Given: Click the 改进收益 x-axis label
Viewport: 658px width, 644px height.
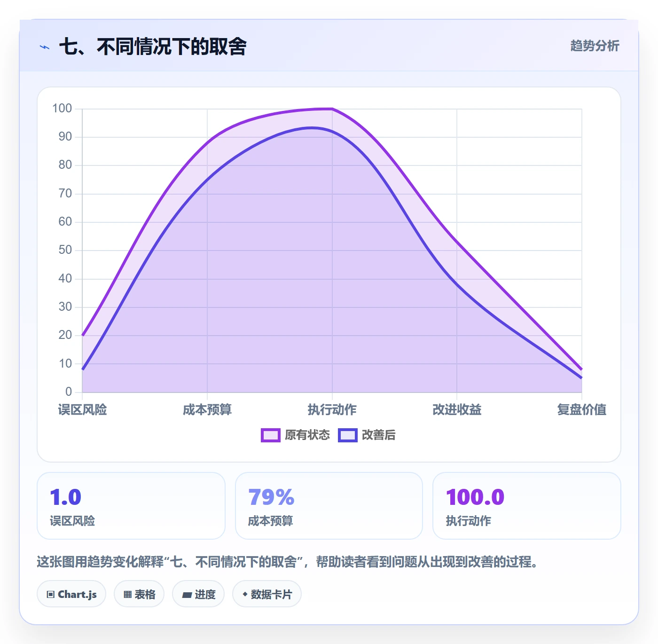Looking at the screenshot, I should (x=457, y=410).
